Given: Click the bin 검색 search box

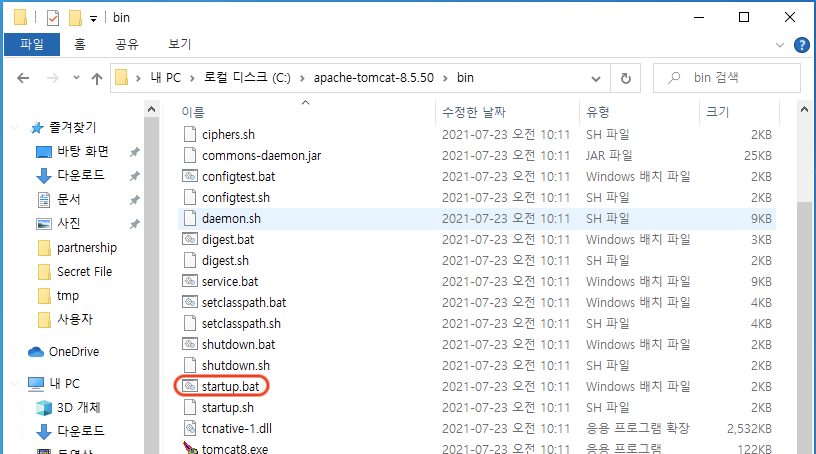Looking at the screenshot, I should (726, 78).
